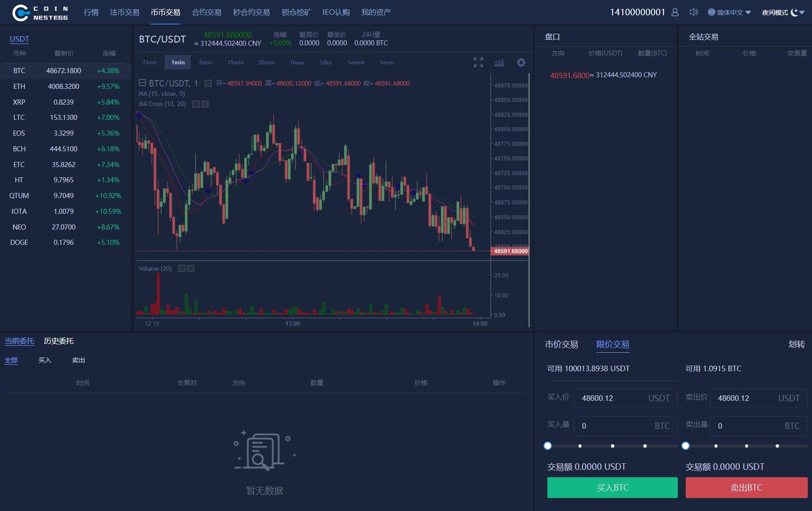
Task: Select HT row in coin list
Action: click(66, 180)
